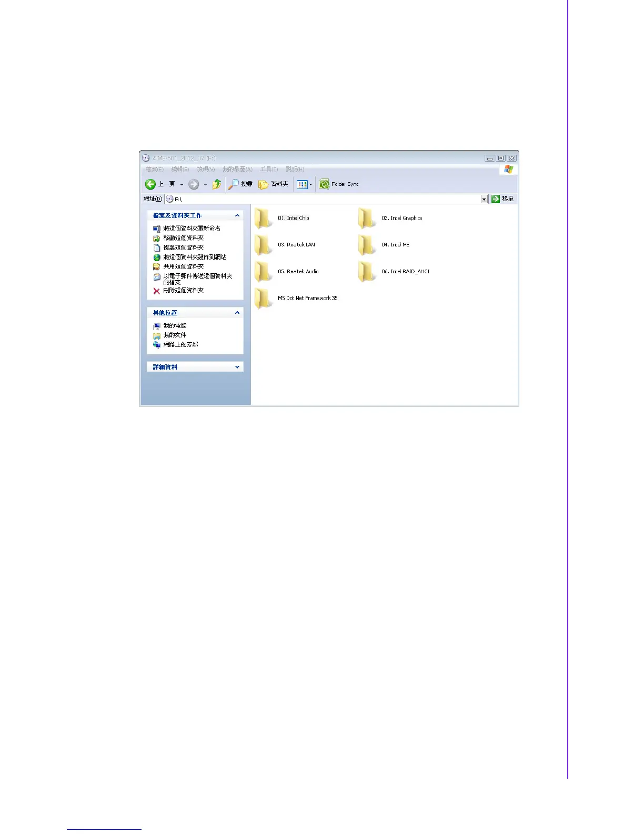Expand the 詳細資料 panel
The height and width of the screenshot is (834, 644).
pyautogui.click(x=237, y=367)
